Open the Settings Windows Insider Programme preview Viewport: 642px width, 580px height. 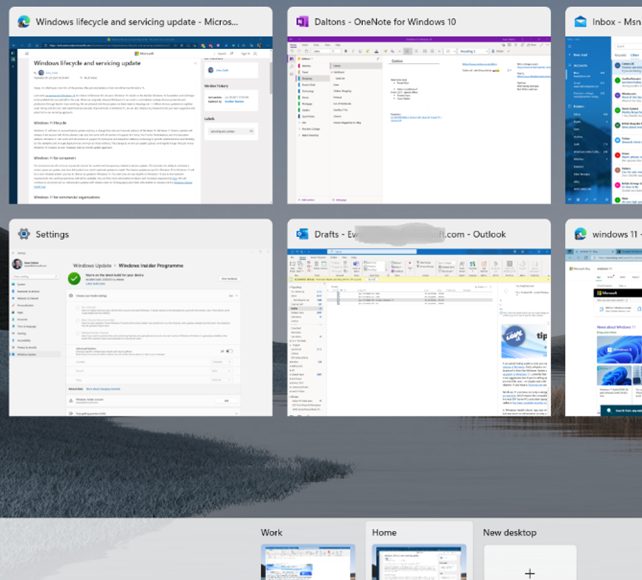(x=141, y=332)
